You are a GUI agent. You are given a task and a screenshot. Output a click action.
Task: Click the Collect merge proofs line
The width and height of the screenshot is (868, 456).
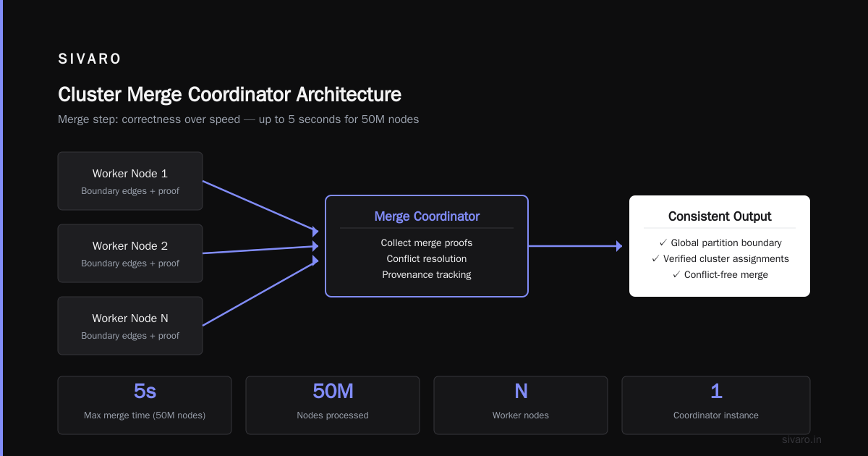point(427,243)
